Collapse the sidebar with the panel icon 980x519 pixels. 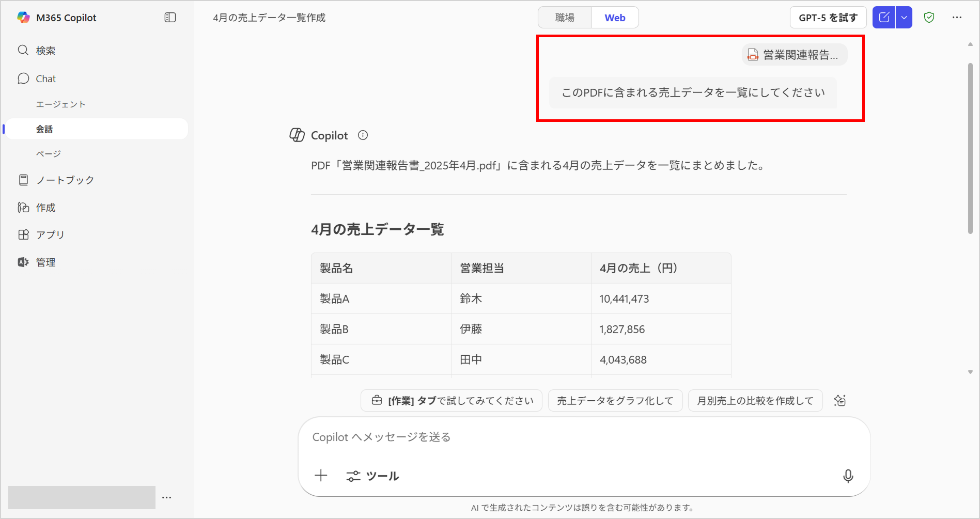pos(170,18)
